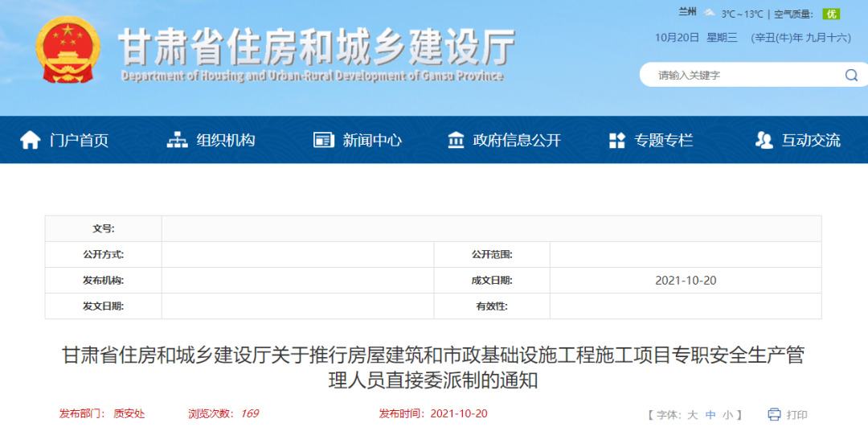Select medium font size 中
Viewport: 868px width, 427px height.
[710, 415]
